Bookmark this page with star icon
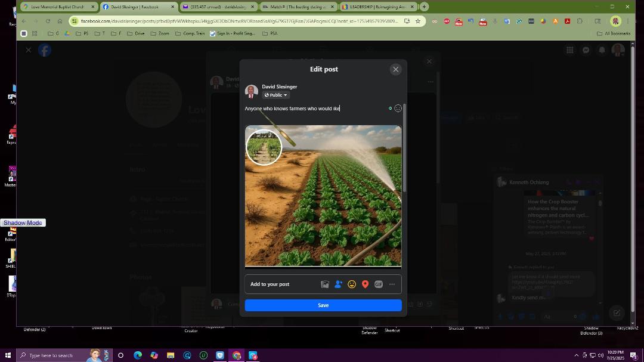Viewport: 644px width, 362px height. point(417,21)
